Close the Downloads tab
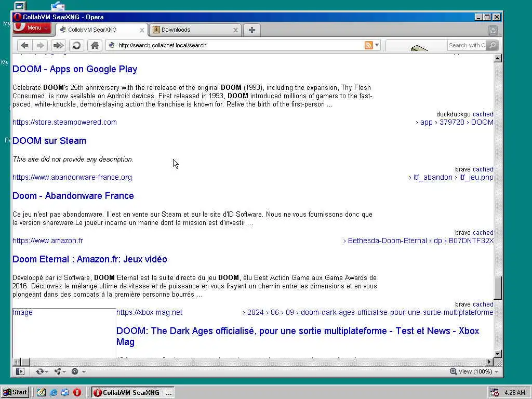532x399 pixels. point(235,30)
